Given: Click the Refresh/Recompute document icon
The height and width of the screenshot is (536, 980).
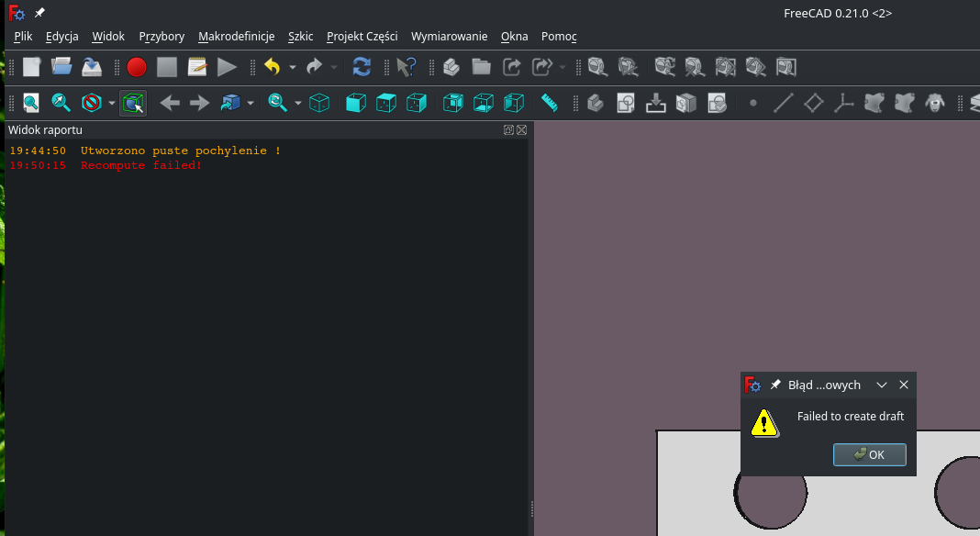Looking at the screenshot, I should point(362,66).
